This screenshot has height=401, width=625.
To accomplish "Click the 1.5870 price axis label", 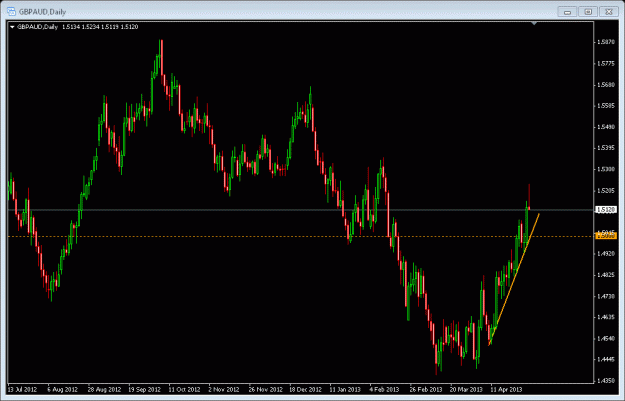I will coord(606,42).
